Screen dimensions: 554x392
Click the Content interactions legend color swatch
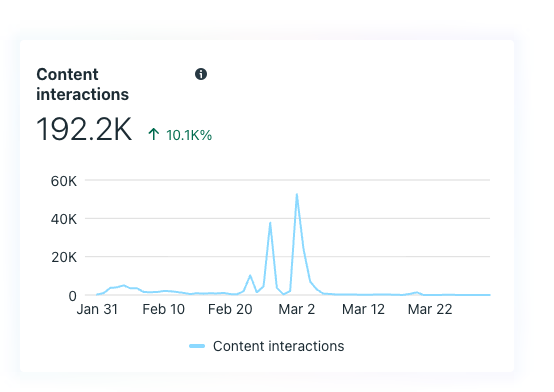click(x=197, y=346)
